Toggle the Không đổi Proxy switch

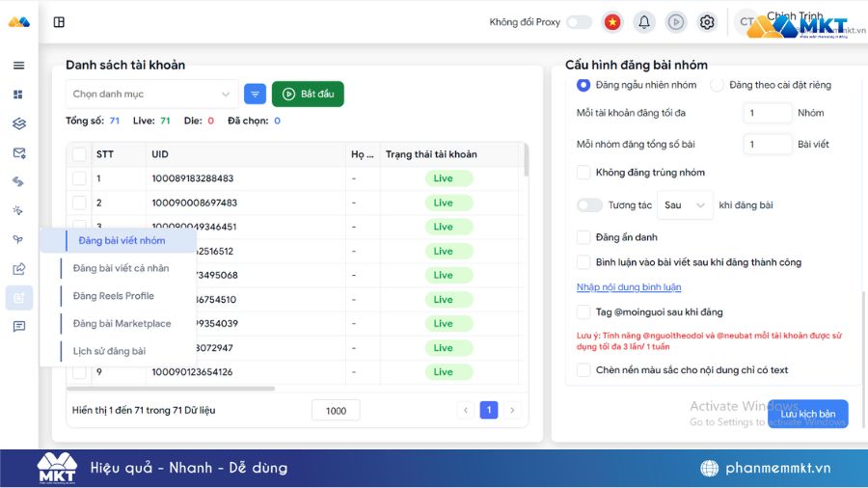[579, 22]
